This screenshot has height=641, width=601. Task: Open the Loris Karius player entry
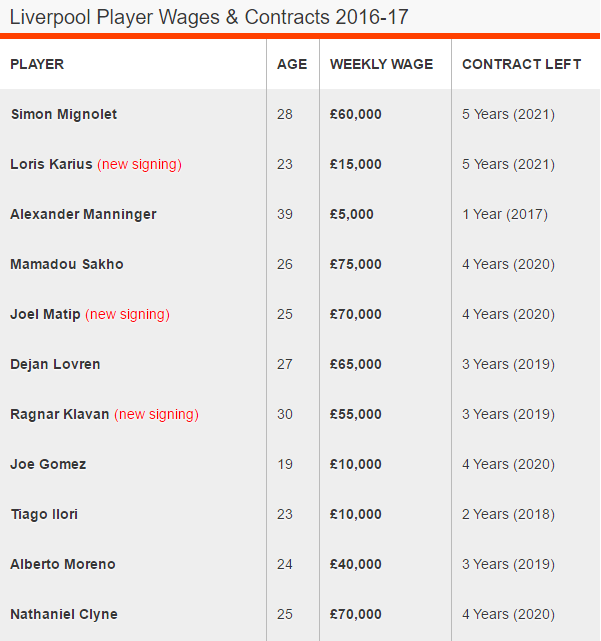tap(52, 164)
